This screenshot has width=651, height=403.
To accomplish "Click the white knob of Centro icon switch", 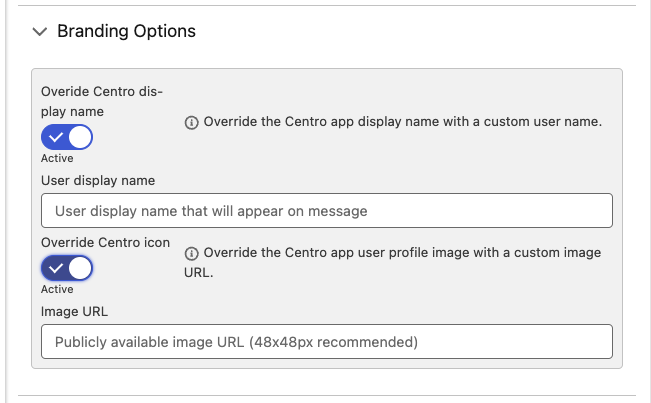I will coord(80,268).
